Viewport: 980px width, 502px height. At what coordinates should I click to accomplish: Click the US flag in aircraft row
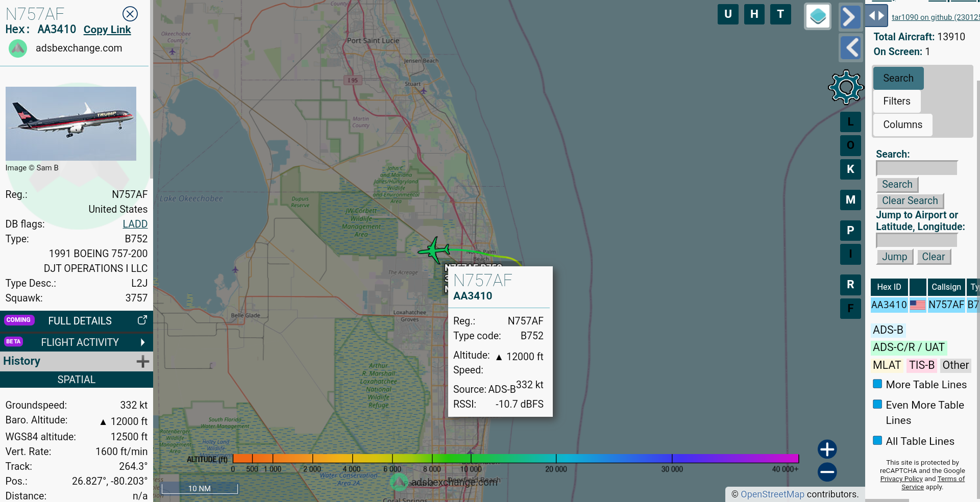coord(918,305)
